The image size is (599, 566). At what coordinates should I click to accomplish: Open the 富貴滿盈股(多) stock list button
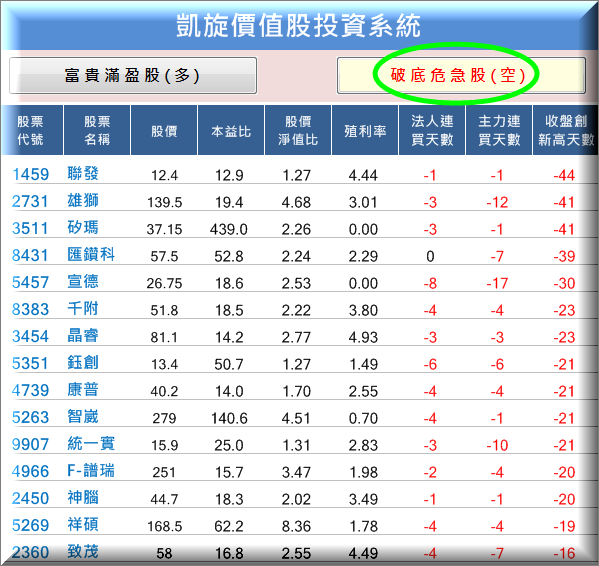coord(133,75)
